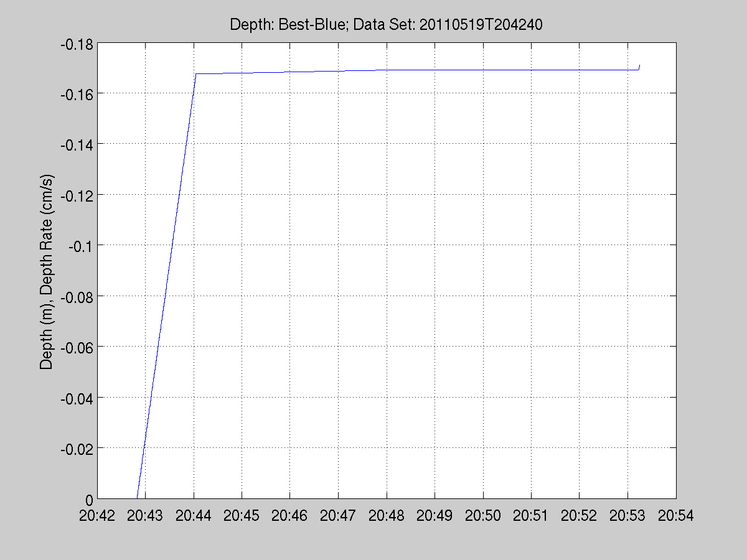Click the flat blue line at 20:49
The image size is (747, 560).
tap(435, 70)
